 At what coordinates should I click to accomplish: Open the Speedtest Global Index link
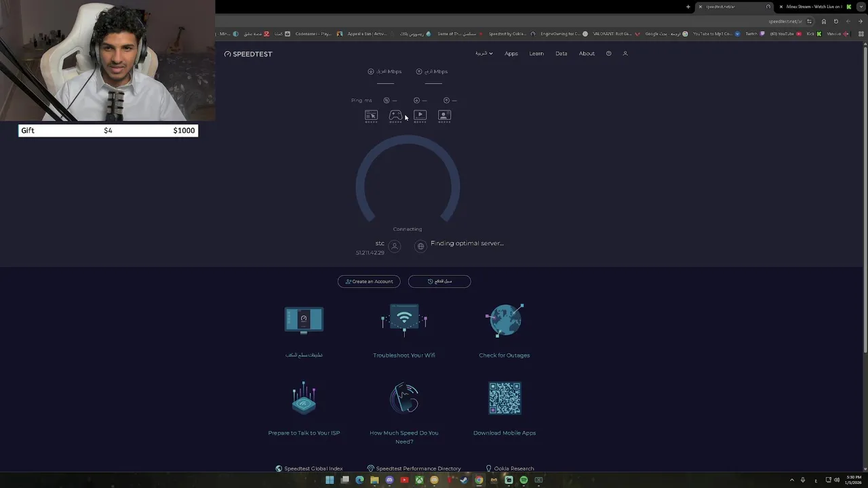(x=309, y=468)
